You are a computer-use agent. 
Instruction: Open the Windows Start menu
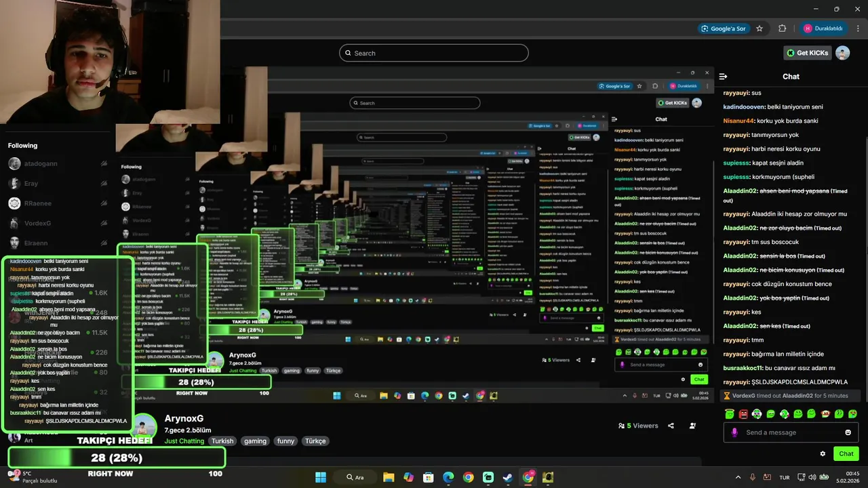pyautogui.click(x=321, y=477)
